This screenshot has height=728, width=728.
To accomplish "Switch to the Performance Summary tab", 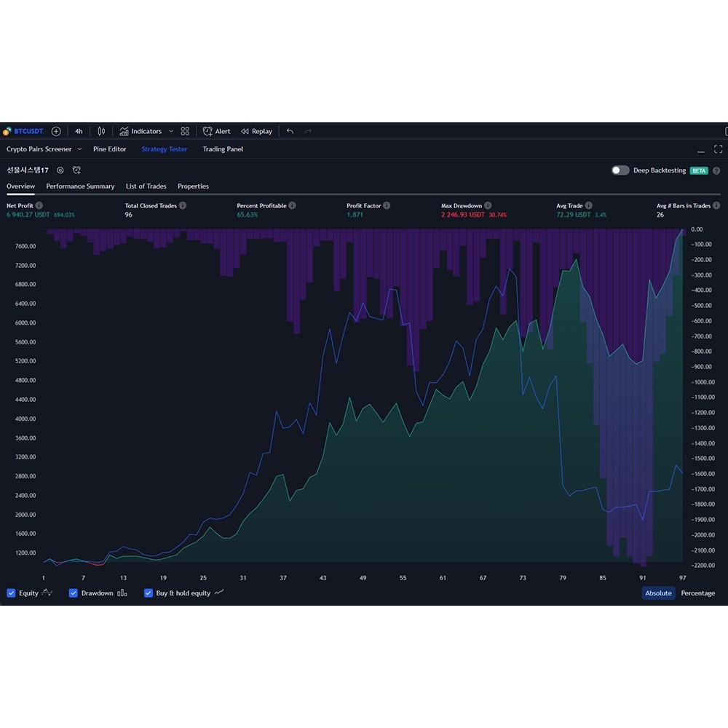I will 80,186.
